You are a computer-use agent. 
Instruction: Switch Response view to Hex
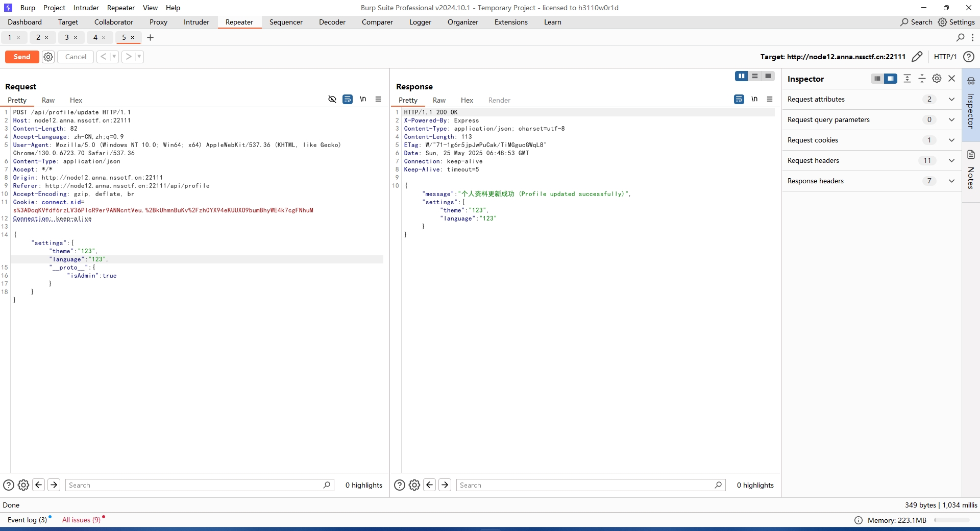467,100
